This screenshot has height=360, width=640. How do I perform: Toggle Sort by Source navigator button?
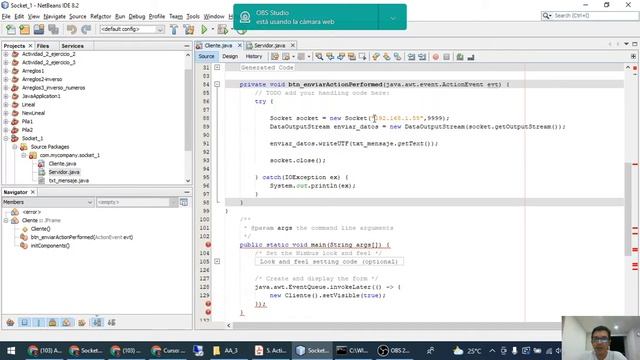(x=111, y=322)
